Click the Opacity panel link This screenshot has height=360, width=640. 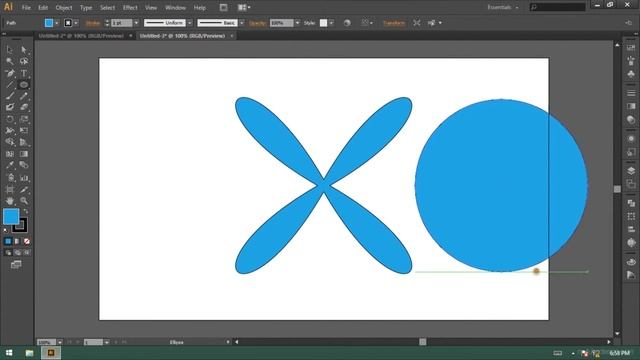point(258,23)
